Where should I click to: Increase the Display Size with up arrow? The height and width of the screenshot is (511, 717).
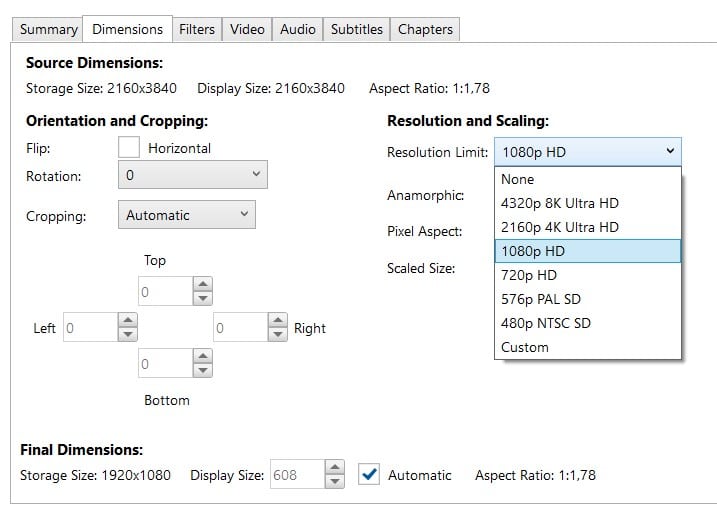335,468
